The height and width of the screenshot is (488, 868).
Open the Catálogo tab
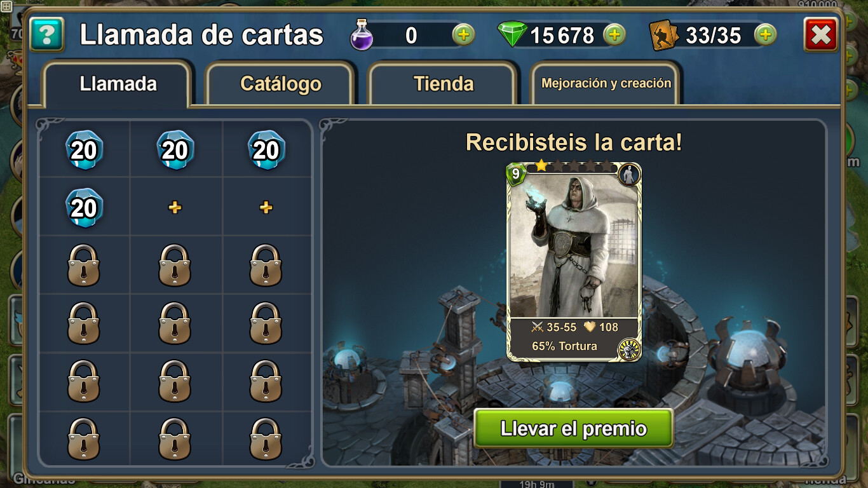click(280, 83)
